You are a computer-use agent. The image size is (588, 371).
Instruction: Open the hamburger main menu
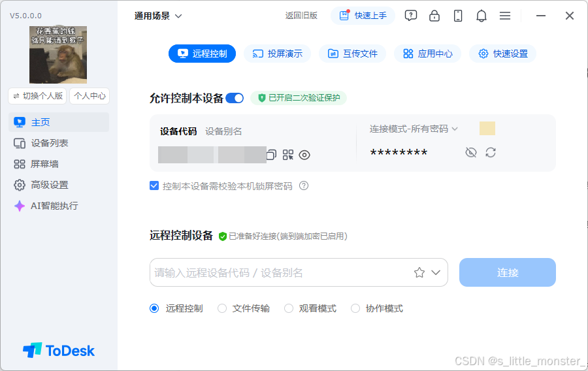[505, 16]
